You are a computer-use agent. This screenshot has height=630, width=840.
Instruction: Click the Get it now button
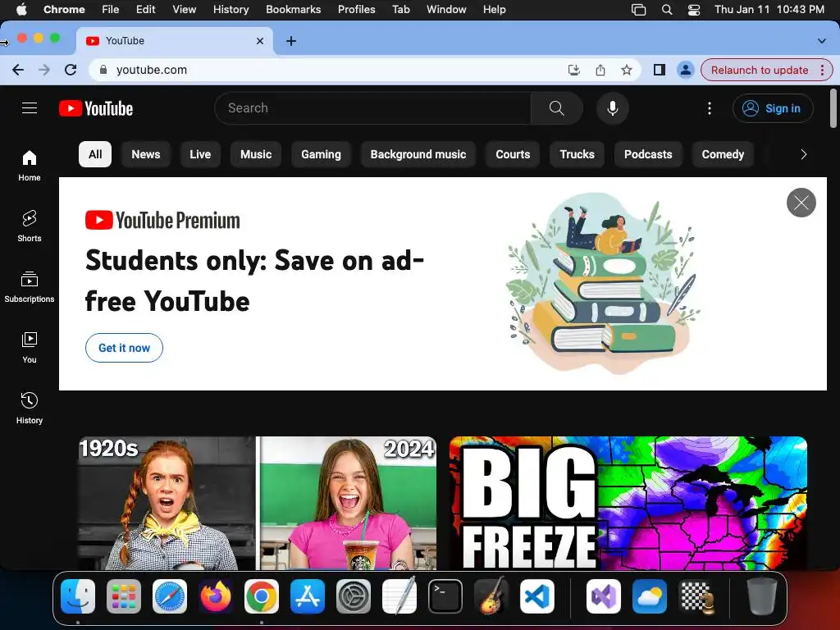pyautogui.click(x=124, y=348)
